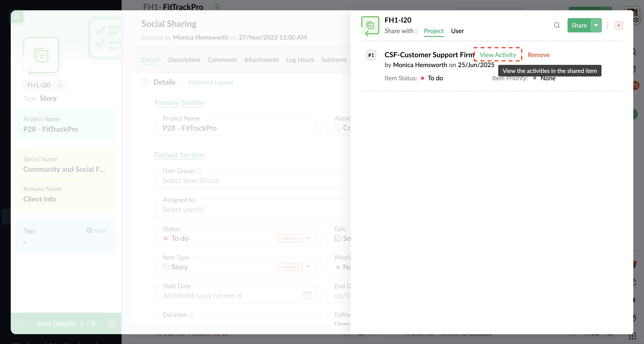
Task: Click the Item Status To do value
Action: [435, 78]
